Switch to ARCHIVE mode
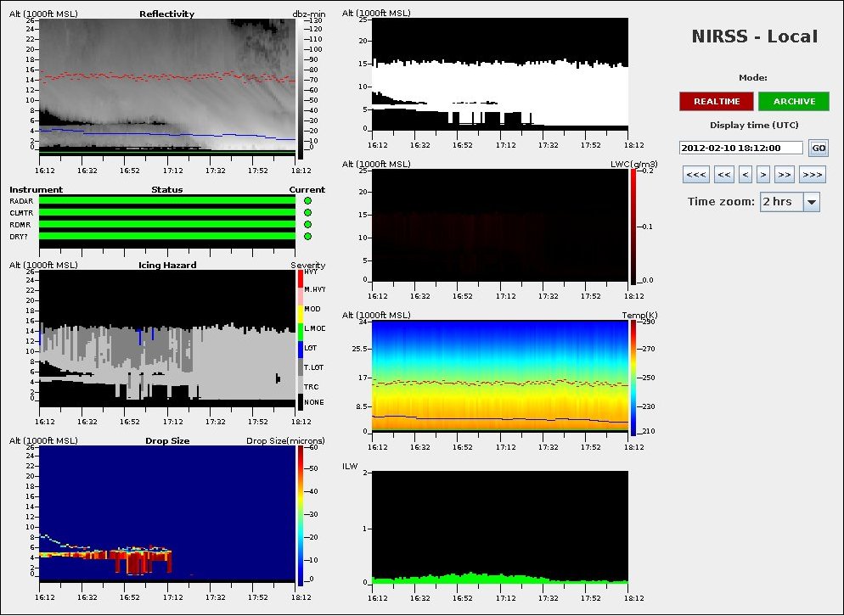This screenshot has width=844, height=616. click(x=793, y=102)
